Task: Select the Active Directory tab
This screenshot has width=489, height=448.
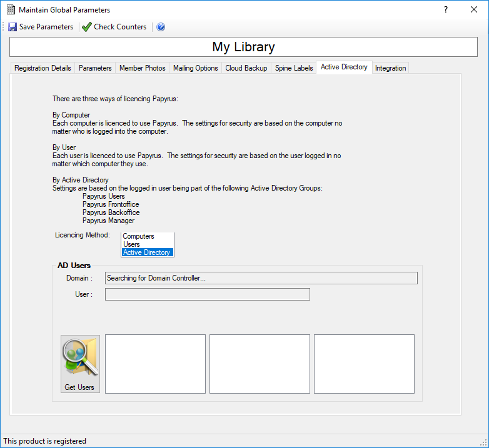Action: pos(344,67)
